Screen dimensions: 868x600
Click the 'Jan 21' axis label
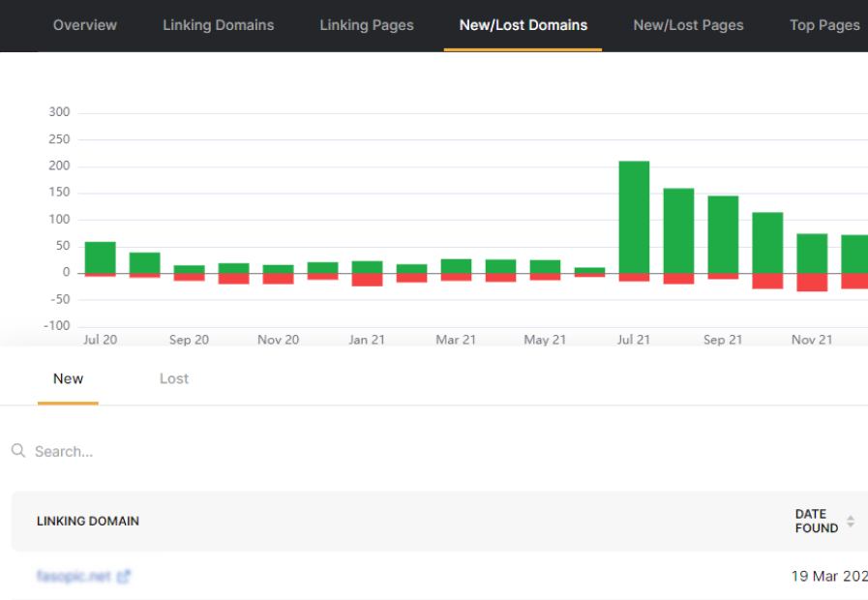pyautogui.click(x=367, y=340)
